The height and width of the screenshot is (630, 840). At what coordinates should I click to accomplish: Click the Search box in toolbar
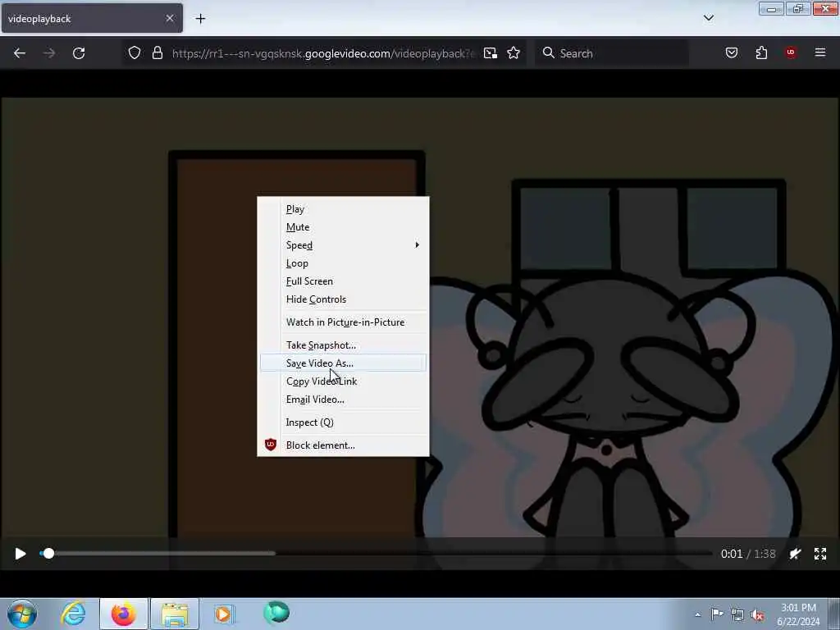point(612,53)
